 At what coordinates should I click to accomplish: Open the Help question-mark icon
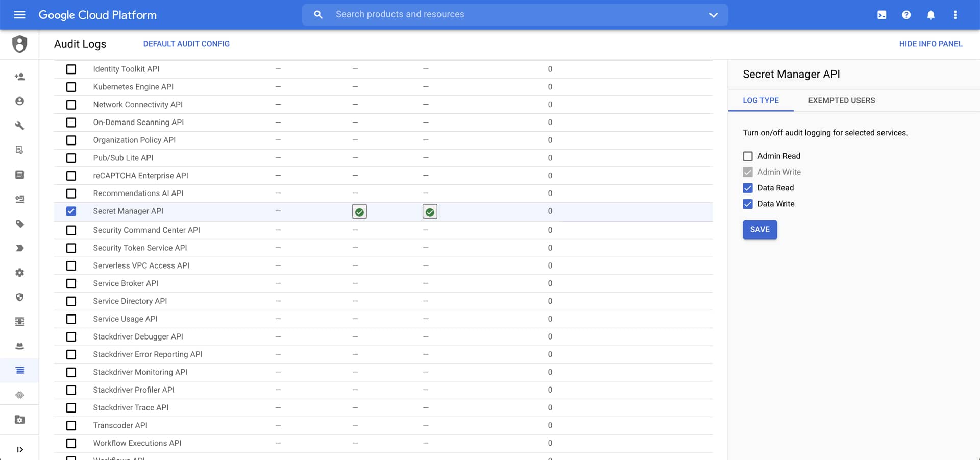pos(906,15)
